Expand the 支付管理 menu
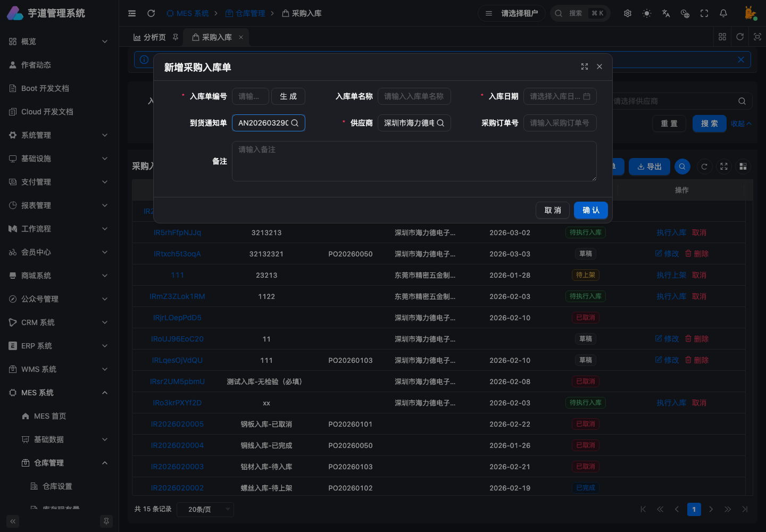The width and height of the screenshot is (766, 532). click(59, 182)
